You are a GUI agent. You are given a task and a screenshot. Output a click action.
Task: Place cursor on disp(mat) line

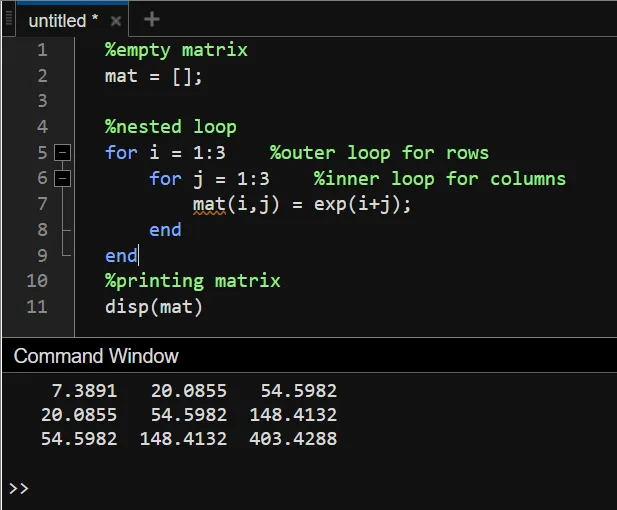(x=153, y=307)
